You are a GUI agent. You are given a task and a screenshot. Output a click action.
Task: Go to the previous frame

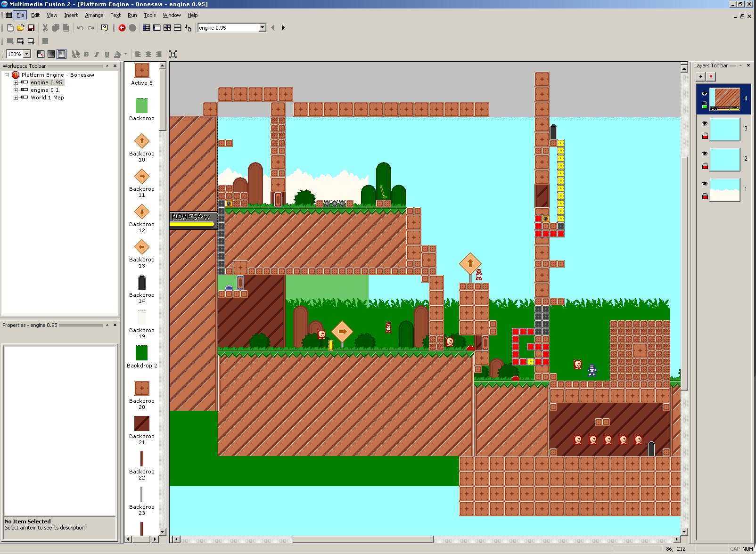pyautogui.click(x=273, y=28)
